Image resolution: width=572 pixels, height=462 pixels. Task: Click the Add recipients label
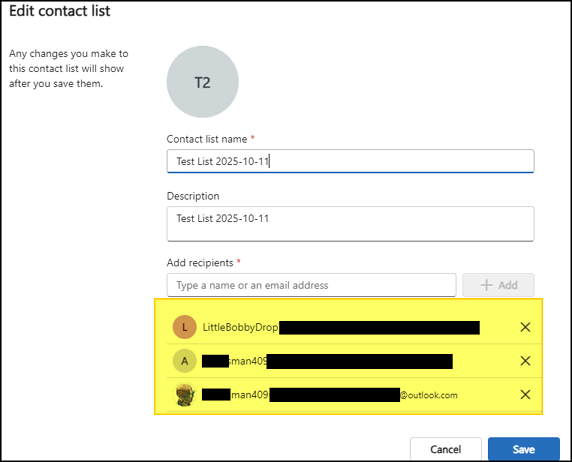(x=200, y=263)
